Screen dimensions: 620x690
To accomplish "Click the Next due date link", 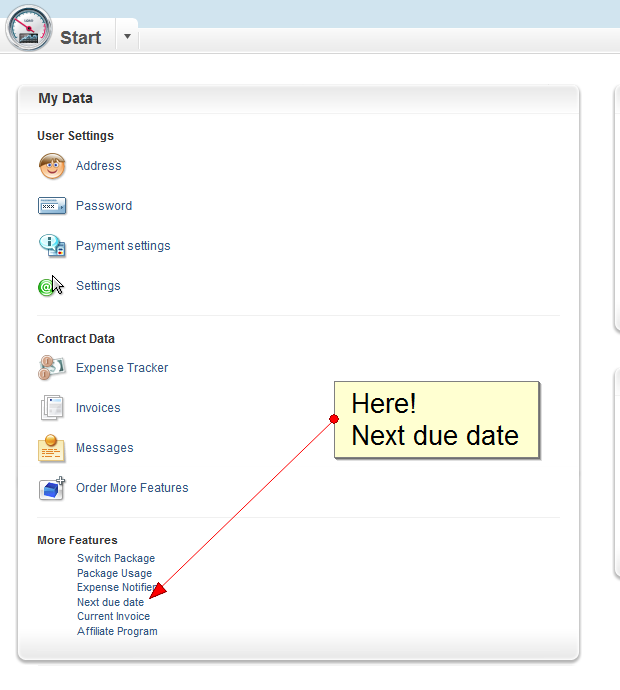I will pyautogui.click(x=110, y=603).
